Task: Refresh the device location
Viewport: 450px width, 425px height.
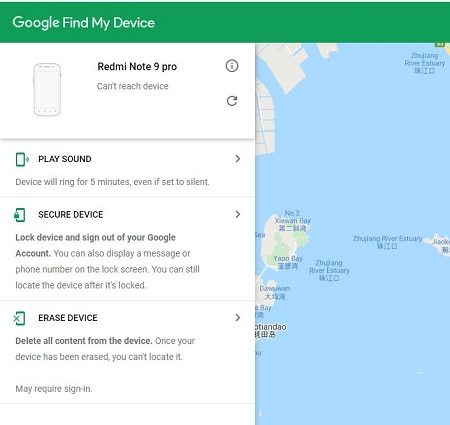Action: (x=232, y=101)
